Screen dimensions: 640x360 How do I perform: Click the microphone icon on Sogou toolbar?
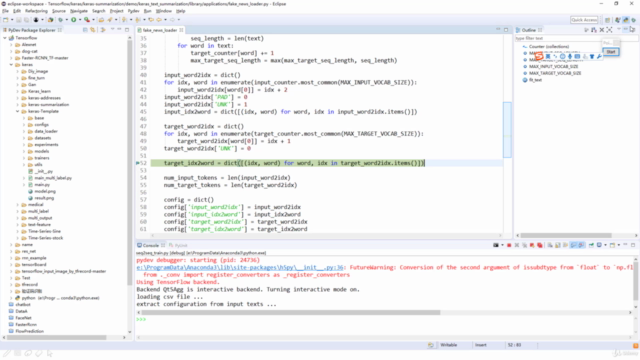tap(570, 56)
